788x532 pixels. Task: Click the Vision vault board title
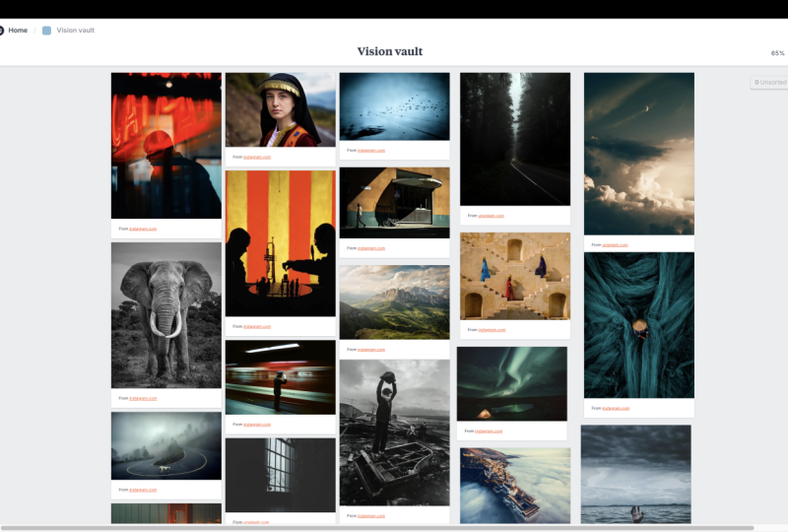coord(390,51)
